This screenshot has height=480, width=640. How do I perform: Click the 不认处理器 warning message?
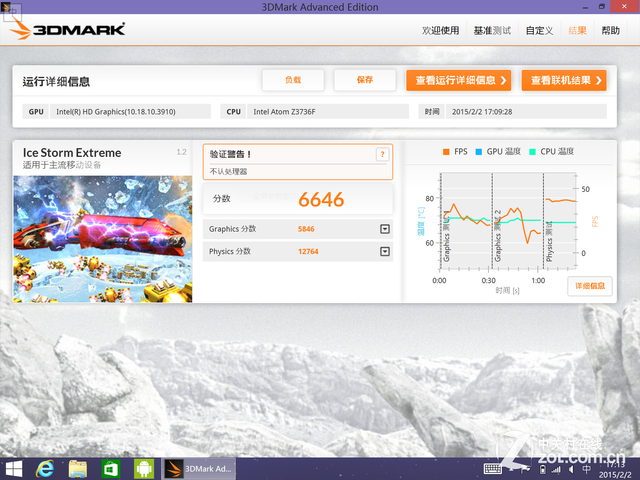click(228, 171)
